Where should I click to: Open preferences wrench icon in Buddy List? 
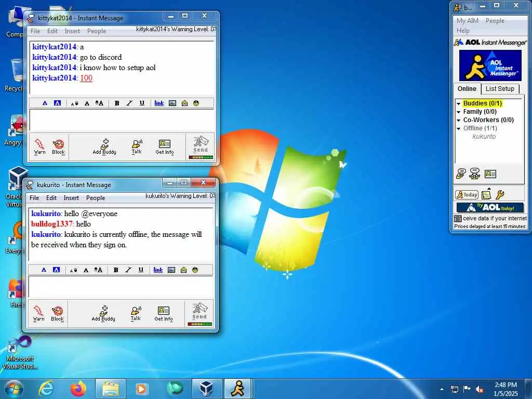pos(500,195)
